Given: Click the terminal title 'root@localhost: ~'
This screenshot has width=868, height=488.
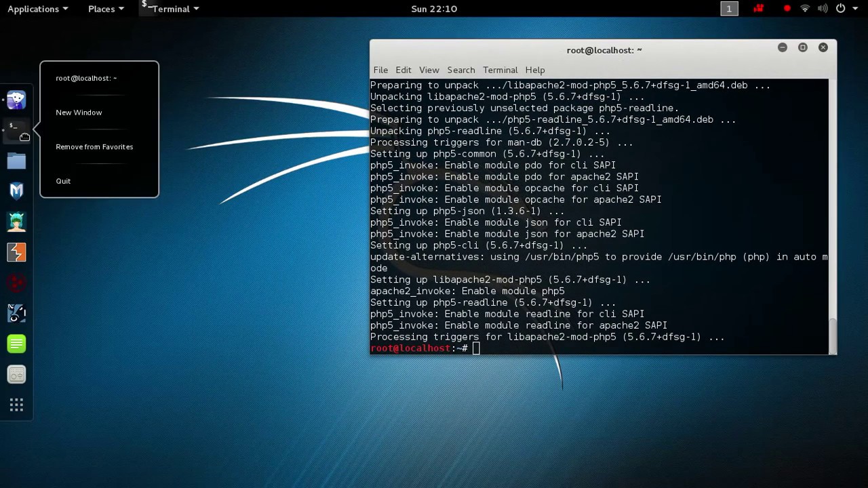Looking at the screenshot, I should coord(604,50).
